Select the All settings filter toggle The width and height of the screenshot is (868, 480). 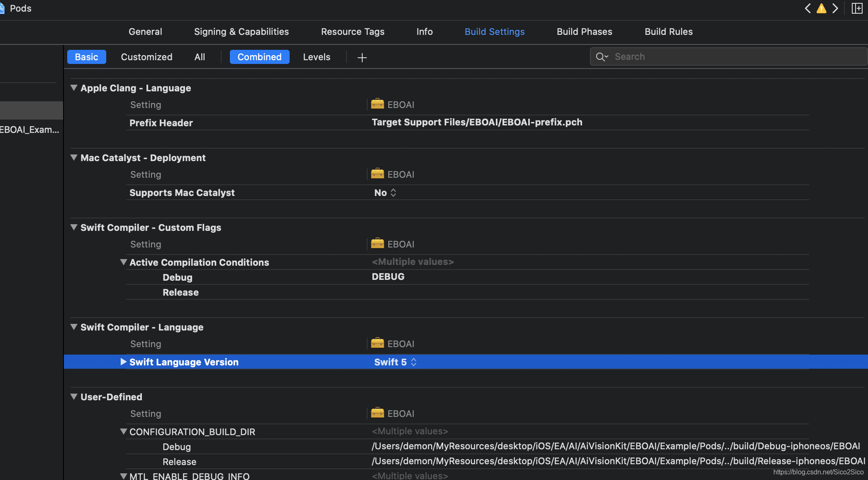click(x=200, y=57)
